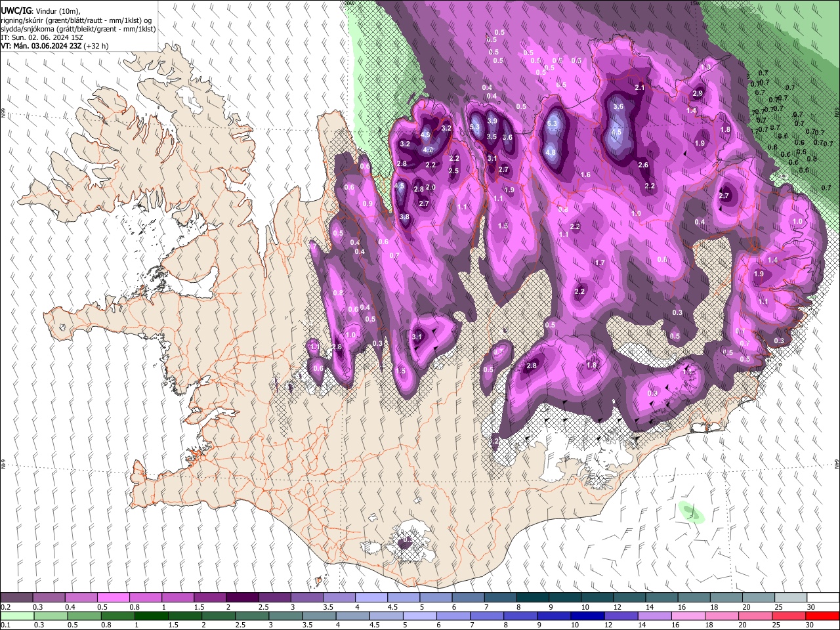Pick the top-row 0.5 bright pink swatch
Screen dimensions: 840x630
pyautogui.click(x=113, y=598)
